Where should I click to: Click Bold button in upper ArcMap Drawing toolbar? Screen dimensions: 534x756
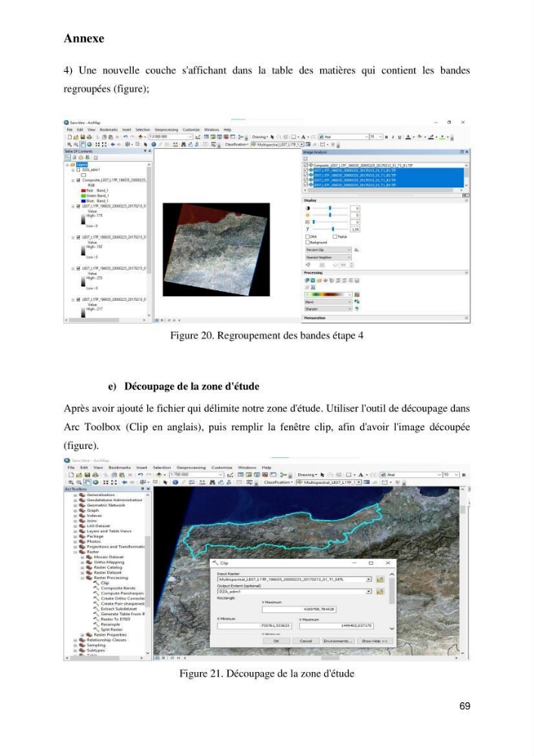click(386, 137)
